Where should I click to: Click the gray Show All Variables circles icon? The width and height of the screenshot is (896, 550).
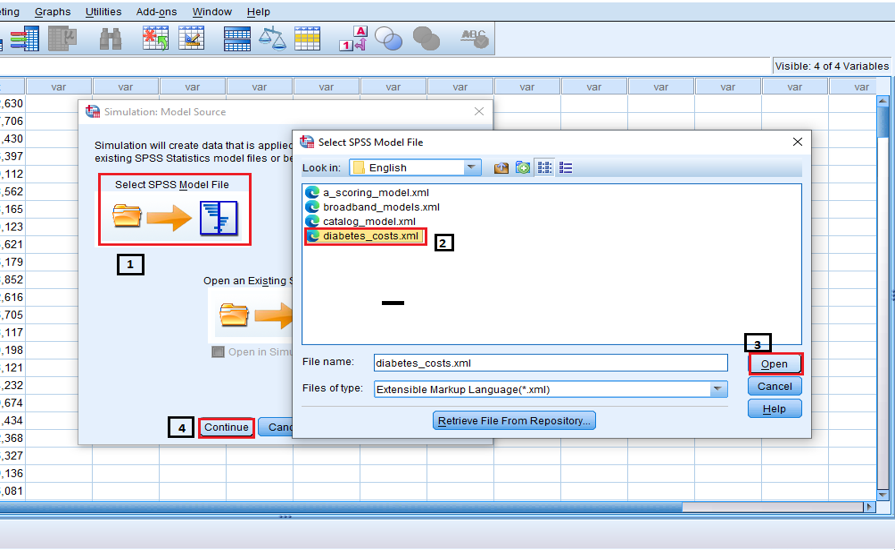[426, 39]
